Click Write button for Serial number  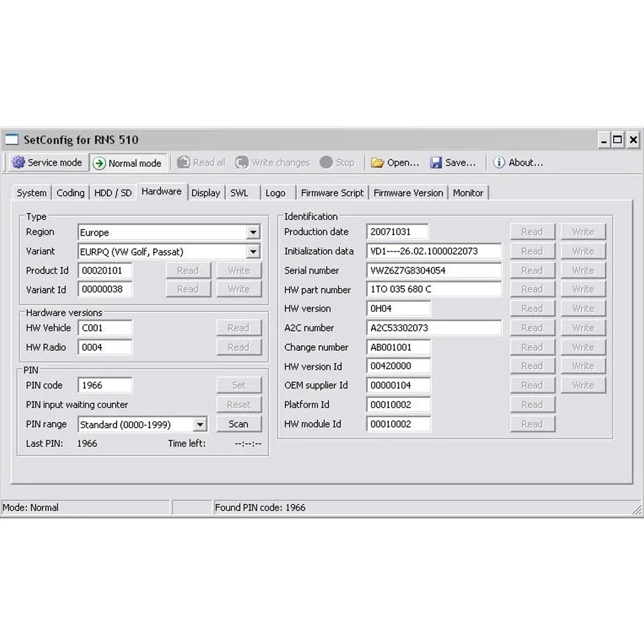(x=583, y=270)
